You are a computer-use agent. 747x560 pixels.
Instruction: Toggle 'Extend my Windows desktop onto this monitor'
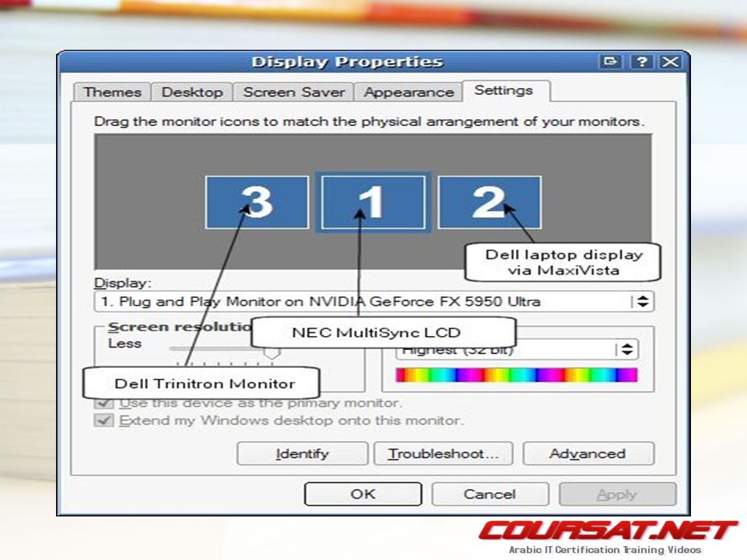pyautogui.click(x=103, y=421)
